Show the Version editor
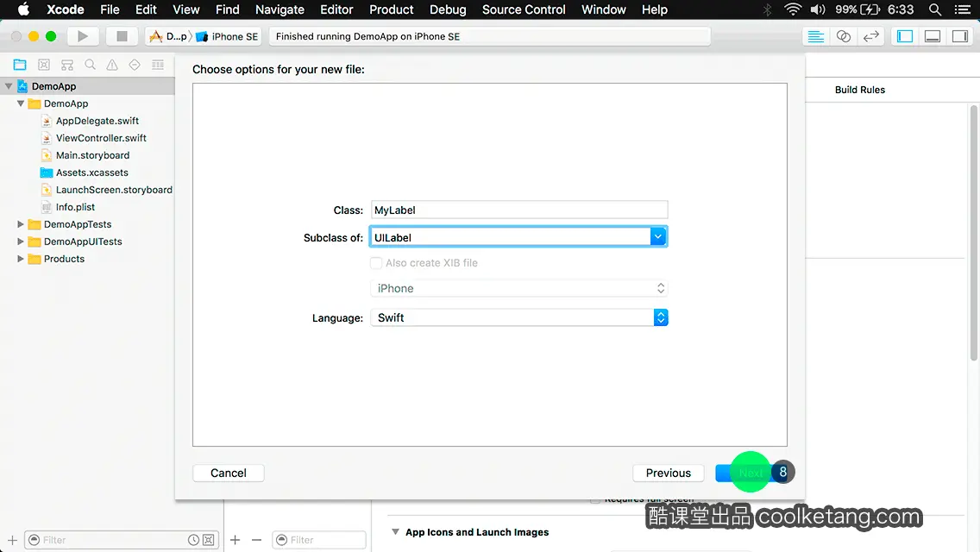 [x=871, y=36]
